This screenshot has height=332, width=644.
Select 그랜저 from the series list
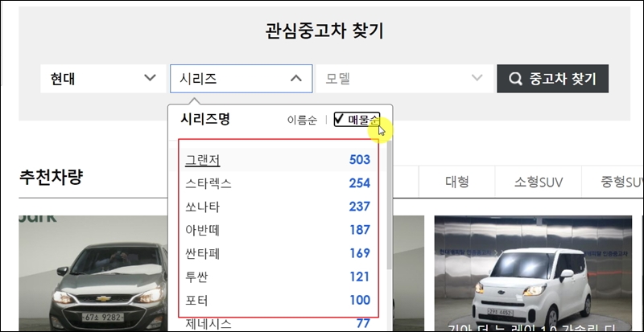[x=203, y=160]
